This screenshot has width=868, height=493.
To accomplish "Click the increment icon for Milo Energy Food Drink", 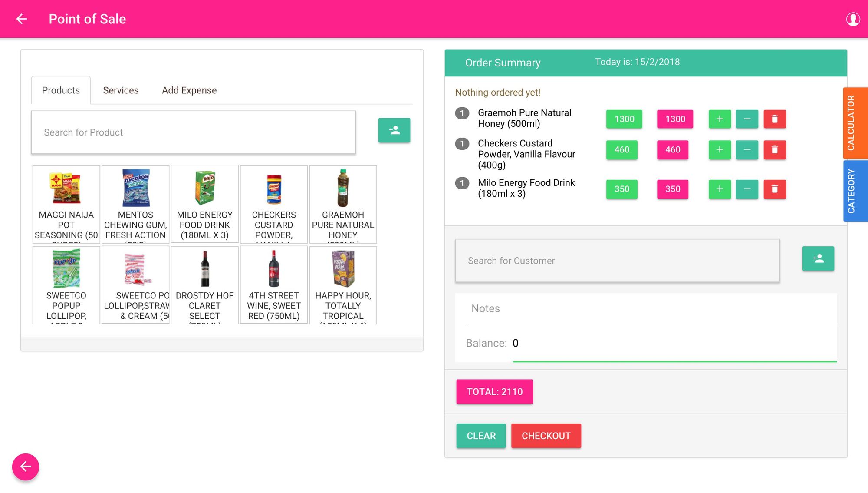I will (720, 189).
